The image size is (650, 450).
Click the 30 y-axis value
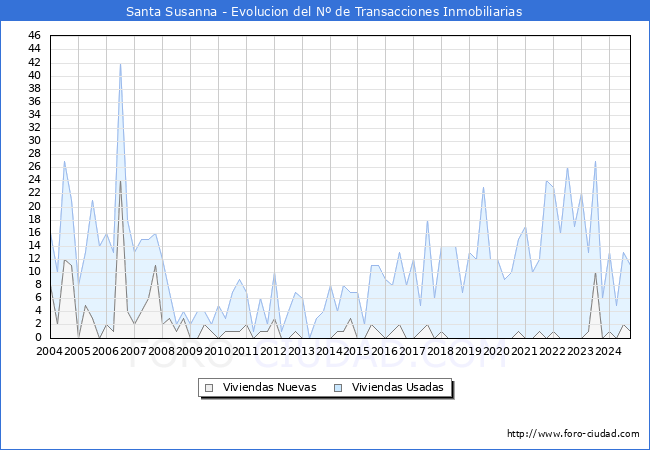(x=34, y=140)
